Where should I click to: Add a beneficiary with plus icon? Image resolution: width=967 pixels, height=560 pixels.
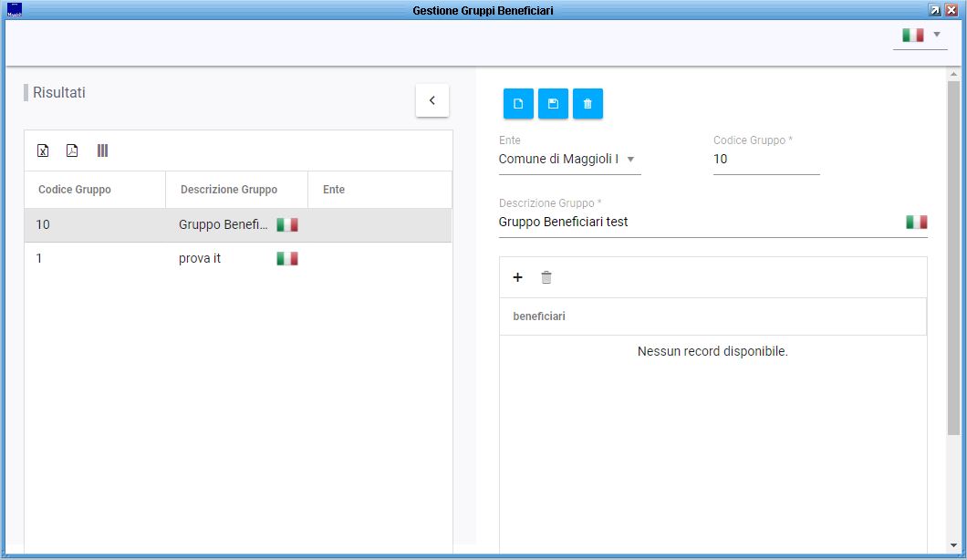pos(517,277)
